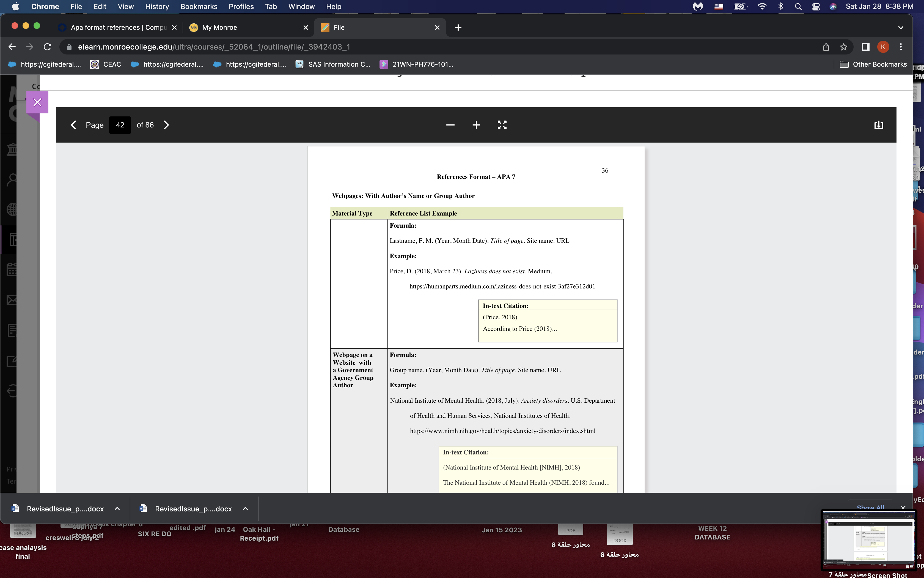Open Wi-Fi status menu
Screen dimensions: 924x578
(x=762, y=7)
